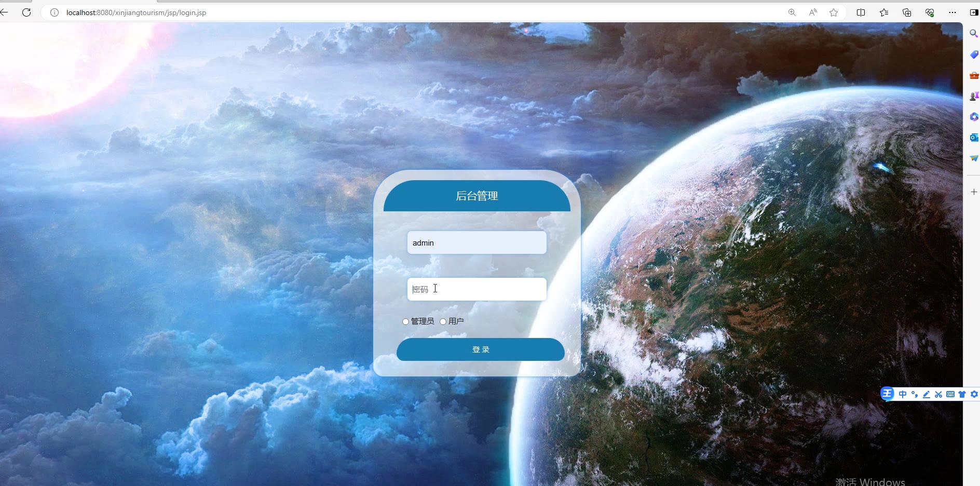Select the 用户 radio button

click(x=443, y=321)
